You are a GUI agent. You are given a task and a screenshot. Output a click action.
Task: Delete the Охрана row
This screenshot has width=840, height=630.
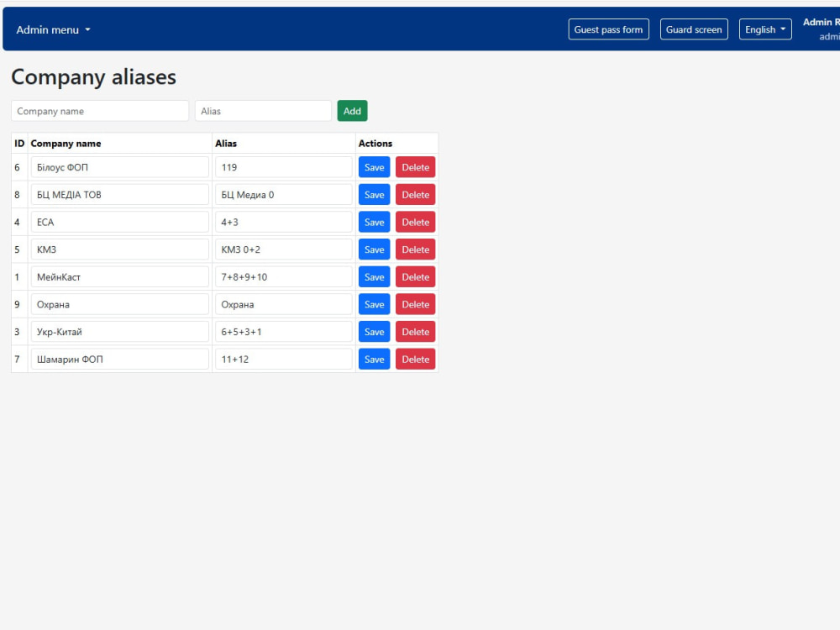coord(415,304)
